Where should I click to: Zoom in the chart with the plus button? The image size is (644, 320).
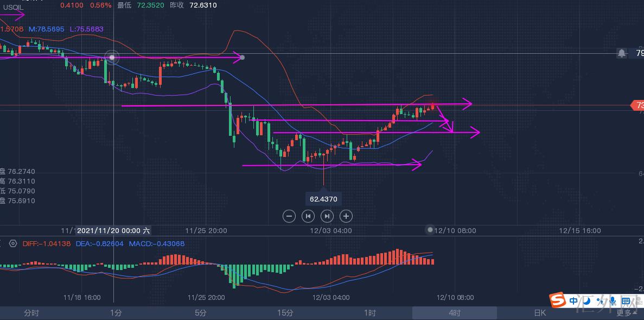tap(346, 216)
